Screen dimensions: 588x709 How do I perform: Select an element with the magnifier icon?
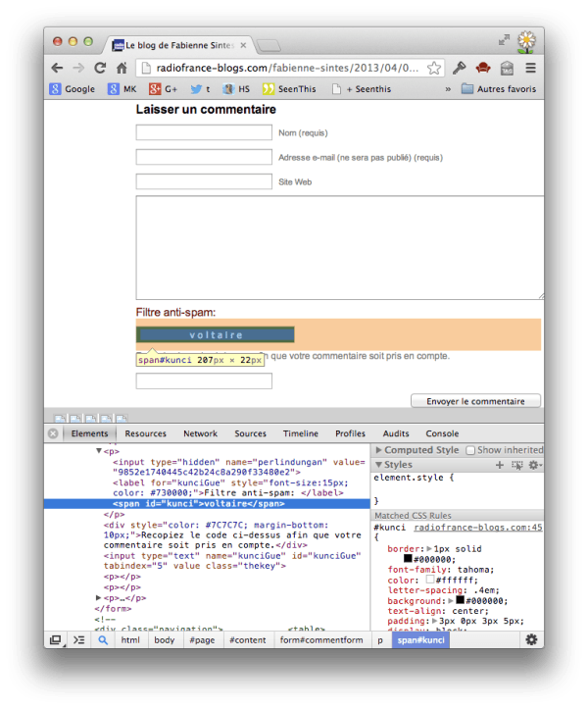click(x=103, y=639)
